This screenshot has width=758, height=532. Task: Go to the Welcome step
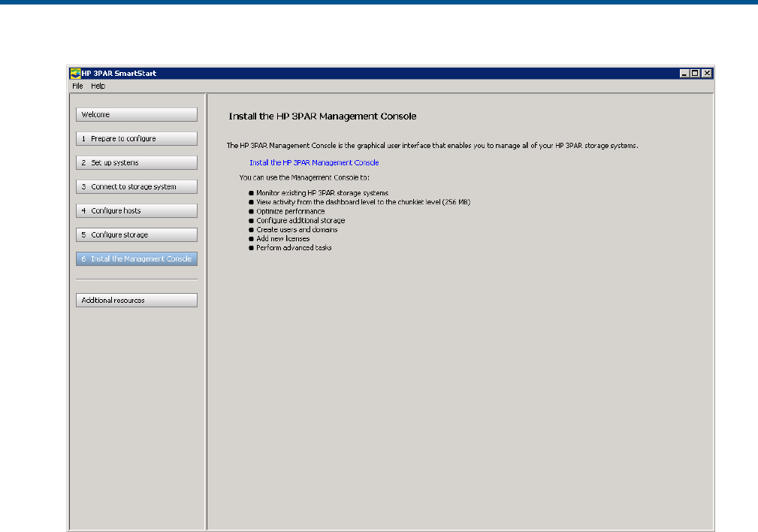pos(136,115)
